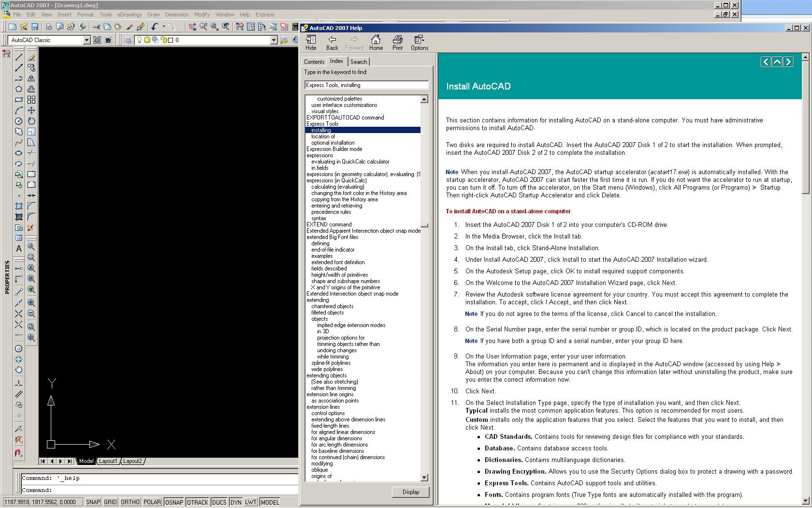Toggle POLAR tracking in status bar

pos(152,502)
